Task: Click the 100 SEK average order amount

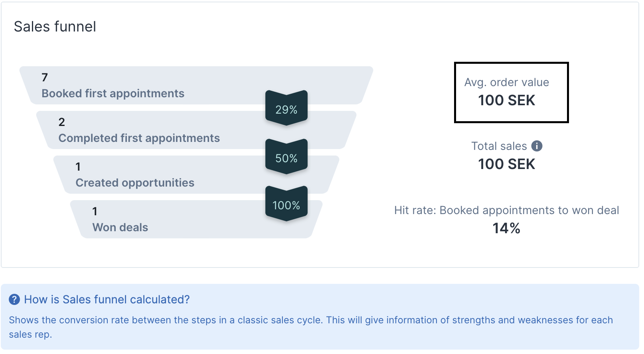Action: [x=507, y=100]
